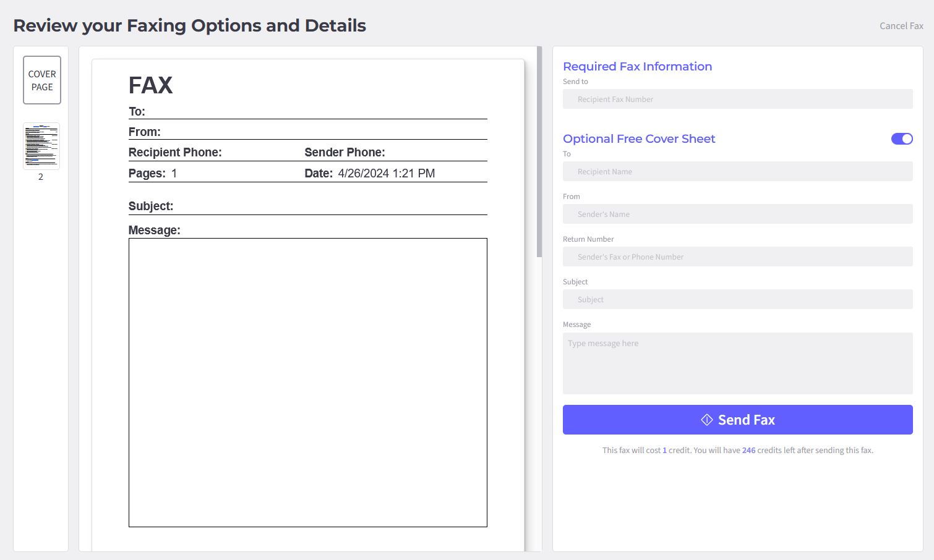Click inside the Subject input box
The image size is (934, 560).
(737, 299)
